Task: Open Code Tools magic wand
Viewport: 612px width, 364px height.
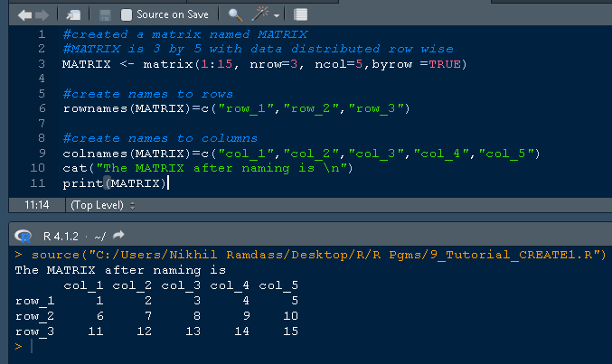Action: (x=260, y=14)
